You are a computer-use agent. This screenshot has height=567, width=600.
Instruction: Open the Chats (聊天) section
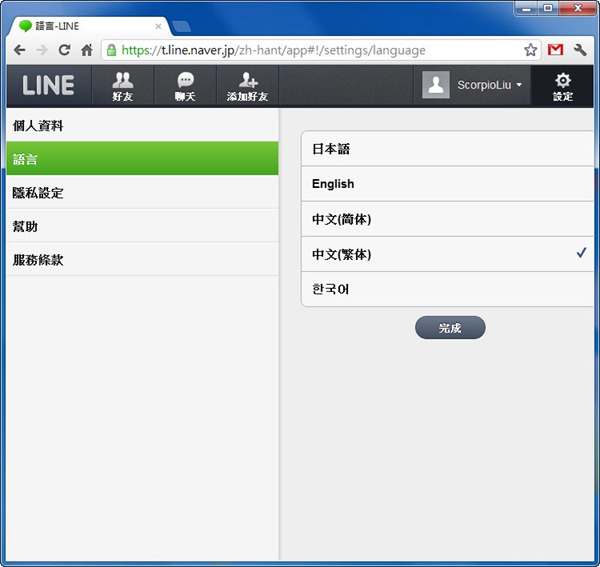pos(185,86)
